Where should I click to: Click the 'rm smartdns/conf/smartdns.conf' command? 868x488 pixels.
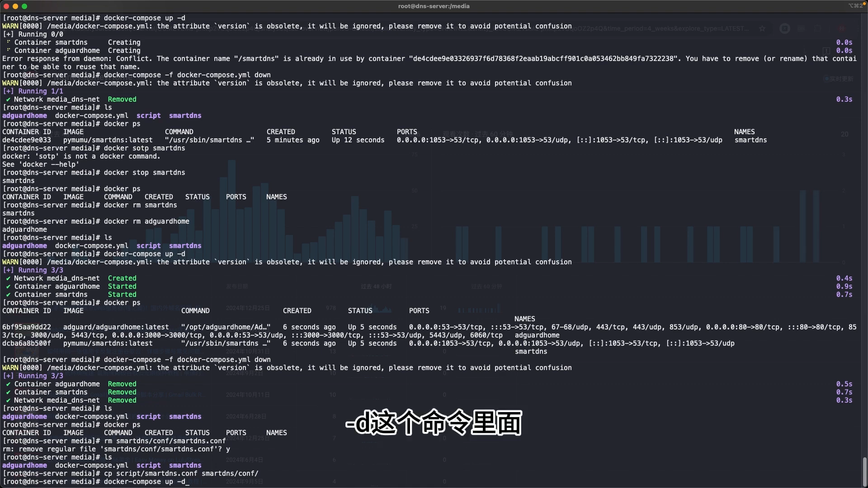pyautogui.click(x=165, y=441)
